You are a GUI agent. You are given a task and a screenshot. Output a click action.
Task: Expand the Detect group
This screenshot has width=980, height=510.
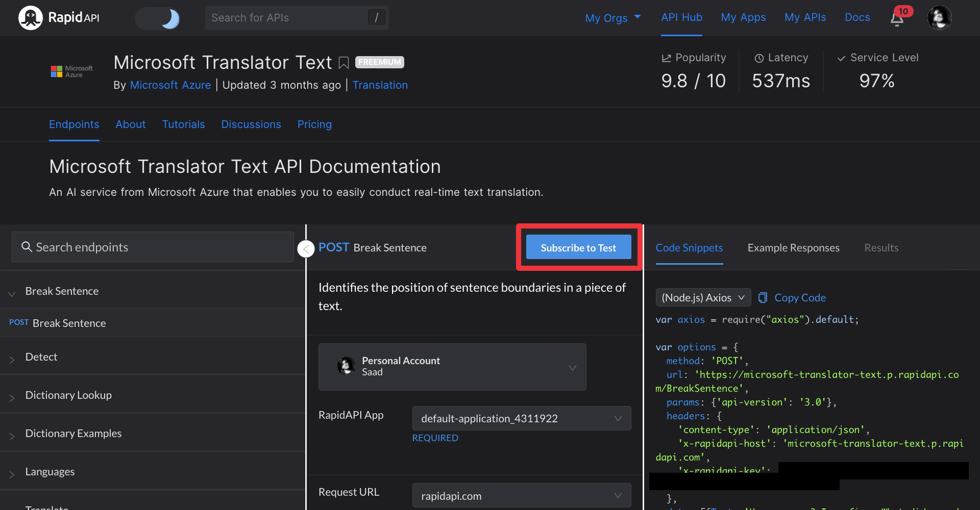(153, 357)
